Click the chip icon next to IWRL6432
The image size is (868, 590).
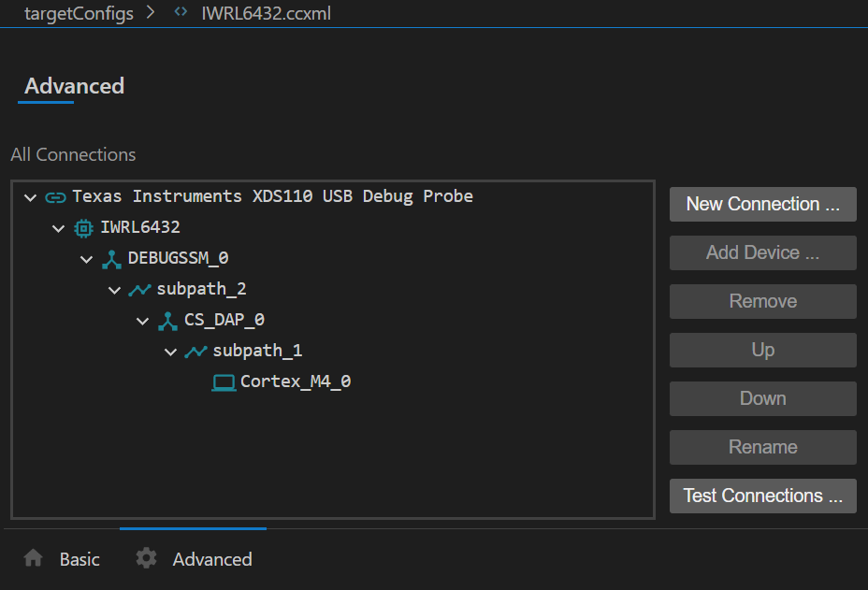click(83, 228)
